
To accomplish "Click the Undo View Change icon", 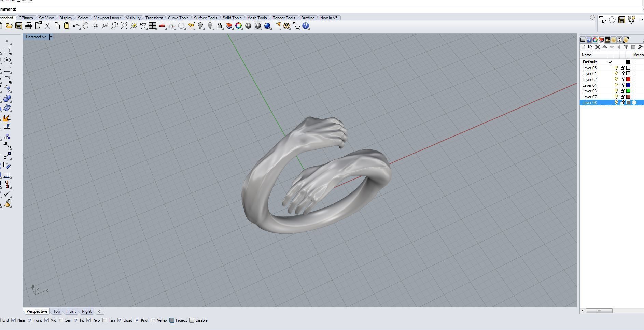I will pyautogui.click(x=143, y=26).
